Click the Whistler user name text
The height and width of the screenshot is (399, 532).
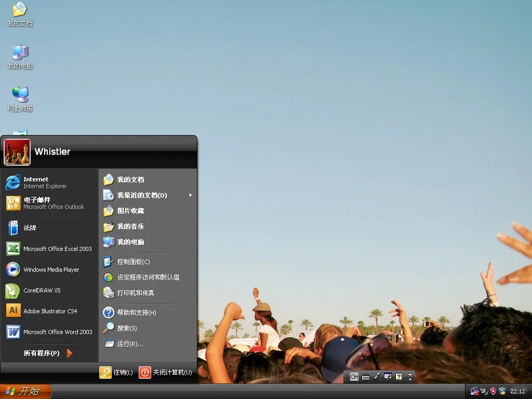[52, 152]
